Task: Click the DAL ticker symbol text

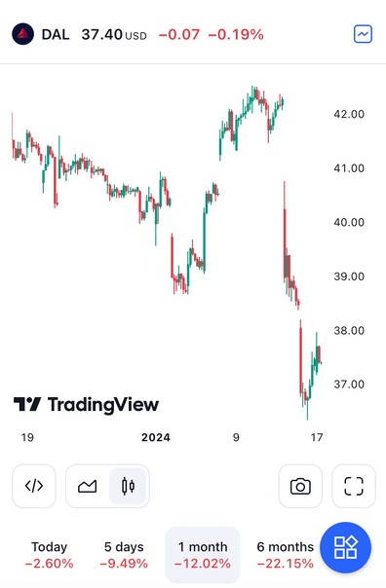Action: pyautogui.click(x=56, y=35)
